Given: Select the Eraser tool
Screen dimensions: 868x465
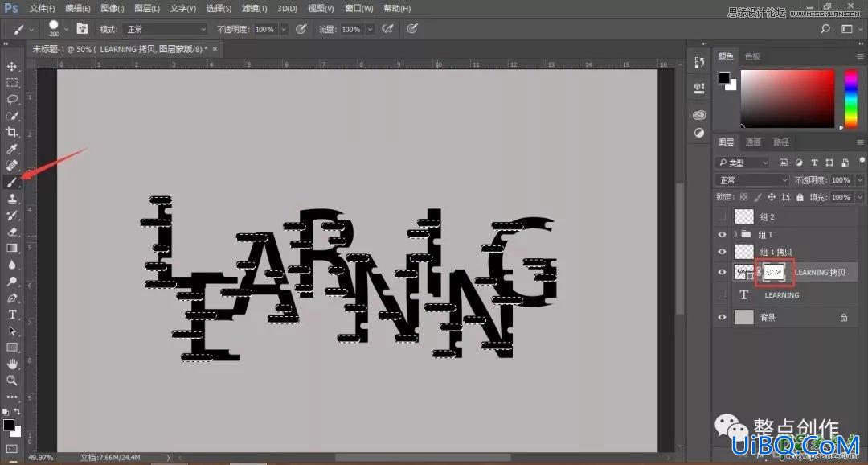Looking at the screenshot, I should 11,232.
